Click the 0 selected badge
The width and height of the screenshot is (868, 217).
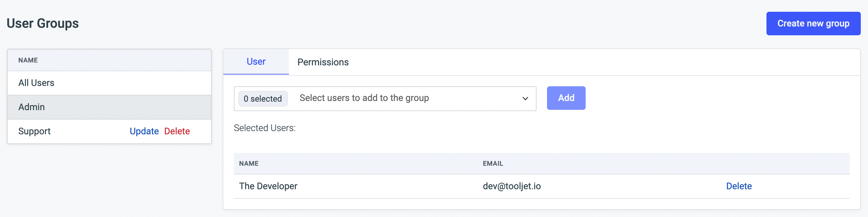tap(262, 99)
